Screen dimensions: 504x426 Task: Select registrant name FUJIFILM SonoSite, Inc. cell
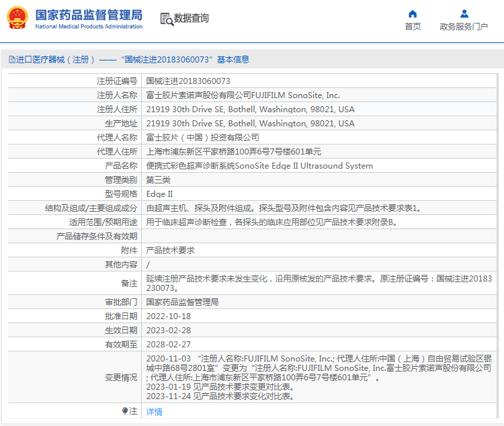pos(243,95)
